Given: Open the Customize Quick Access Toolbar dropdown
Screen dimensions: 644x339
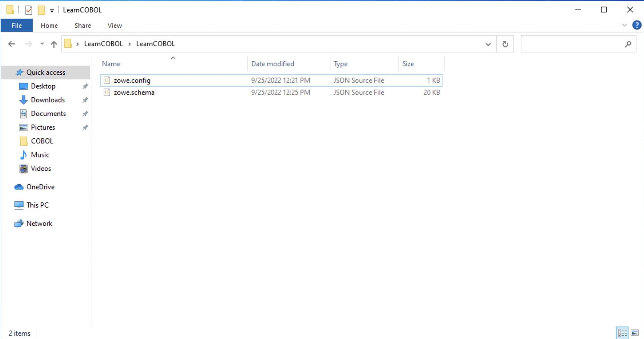Looking at the screenshot, I should pos(52,11).
